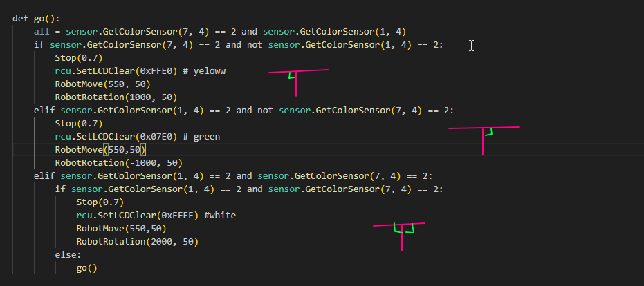Click the 0xFFE0 hex color value
The width and height of the screenshot is (644, 286).
pos(168,71)
